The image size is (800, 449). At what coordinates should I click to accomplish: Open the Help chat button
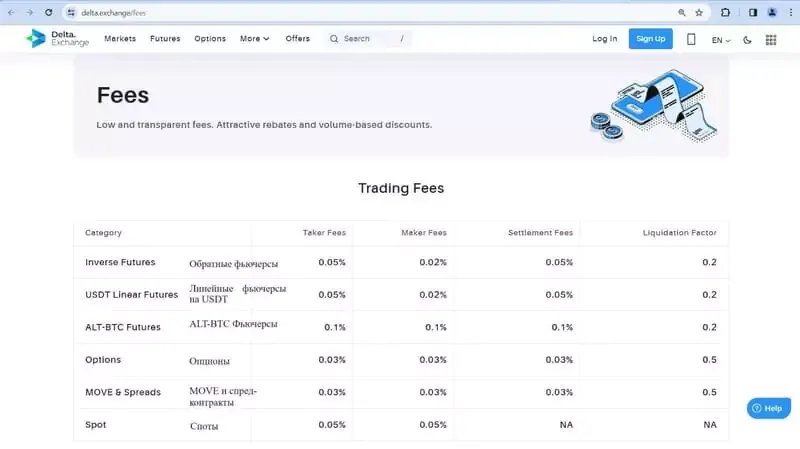coord(768,408)
